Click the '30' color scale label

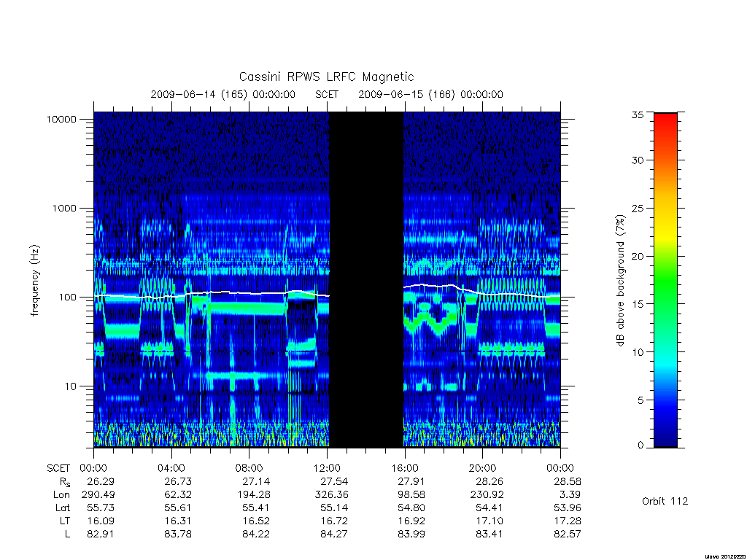pos(637,160)
